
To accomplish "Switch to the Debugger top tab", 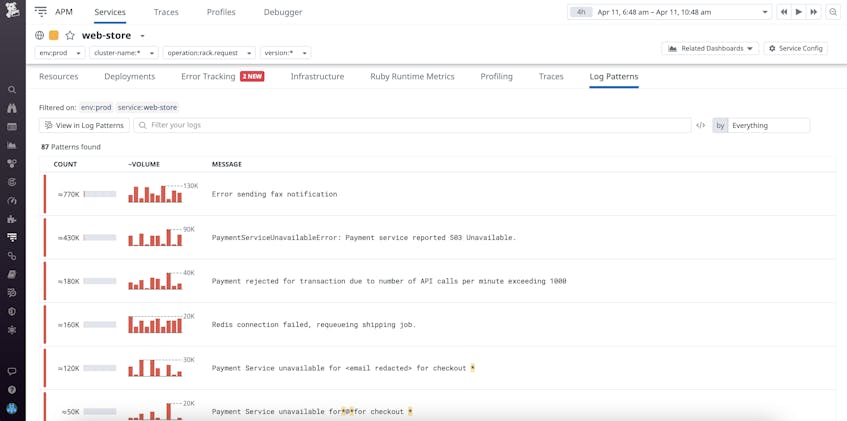I will [283, 12].
